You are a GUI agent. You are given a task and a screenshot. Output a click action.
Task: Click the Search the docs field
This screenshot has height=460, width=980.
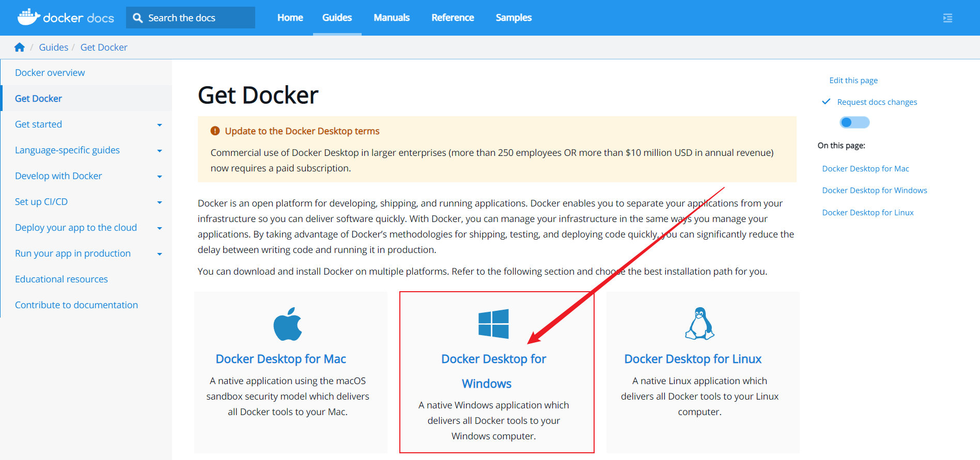click(x=191, y=18)
